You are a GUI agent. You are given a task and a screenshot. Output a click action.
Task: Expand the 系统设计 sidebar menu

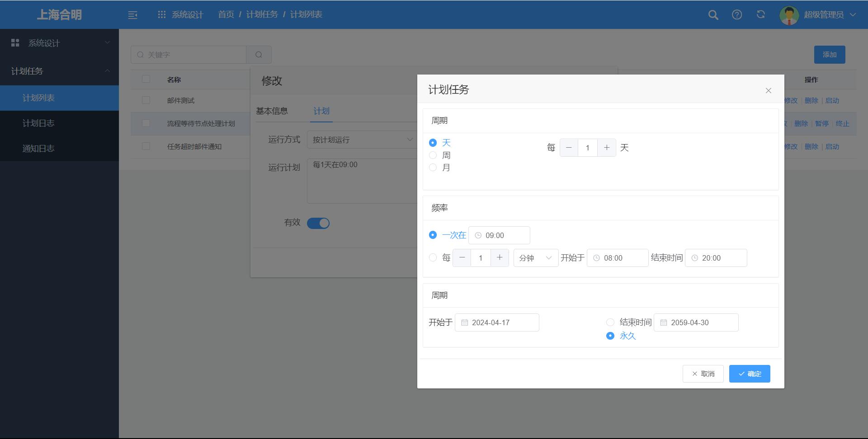pos(59,43)
